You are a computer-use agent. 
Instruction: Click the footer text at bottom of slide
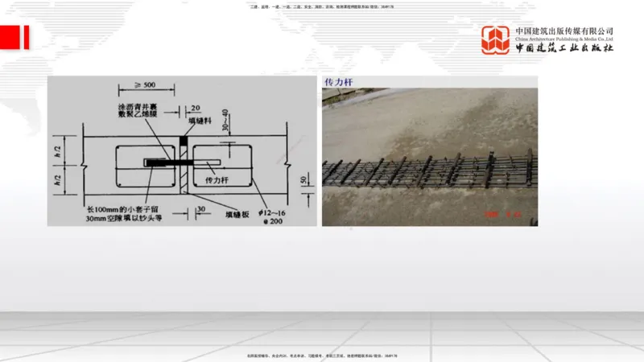pos(322,356)
